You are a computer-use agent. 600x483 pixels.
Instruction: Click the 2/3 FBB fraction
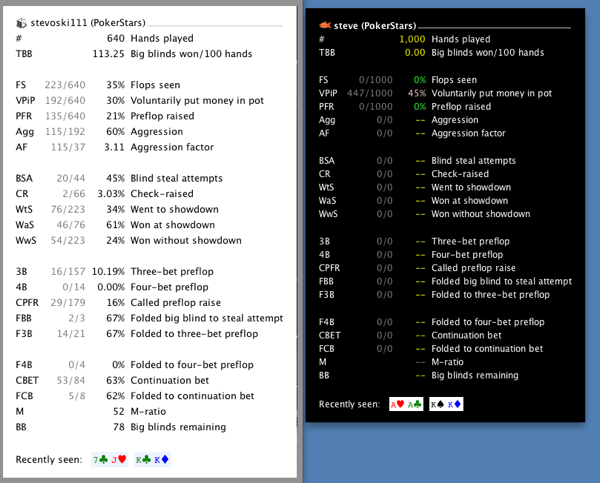(x=77, y=318)
